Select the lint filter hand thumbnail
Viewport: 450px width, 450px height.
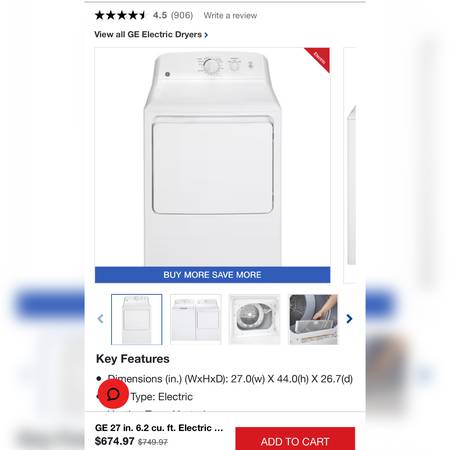(313, 319)
